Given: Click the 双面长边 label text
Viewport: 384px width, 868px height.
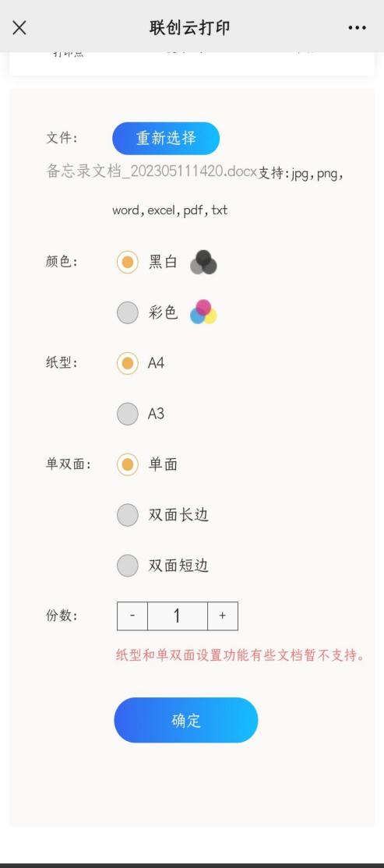Looking at the screenshot, I should pyautogui.click(x=178, y=515).
